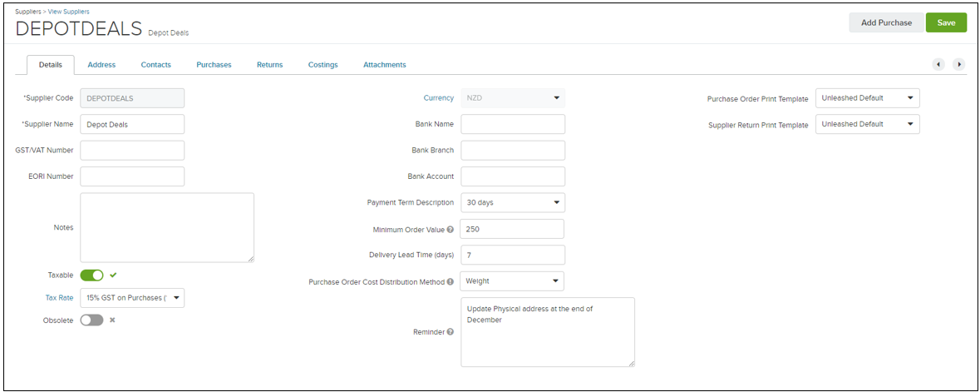Click inside the Notes text area
This screenshot has height=392, width=980.
tap(167, 227)
